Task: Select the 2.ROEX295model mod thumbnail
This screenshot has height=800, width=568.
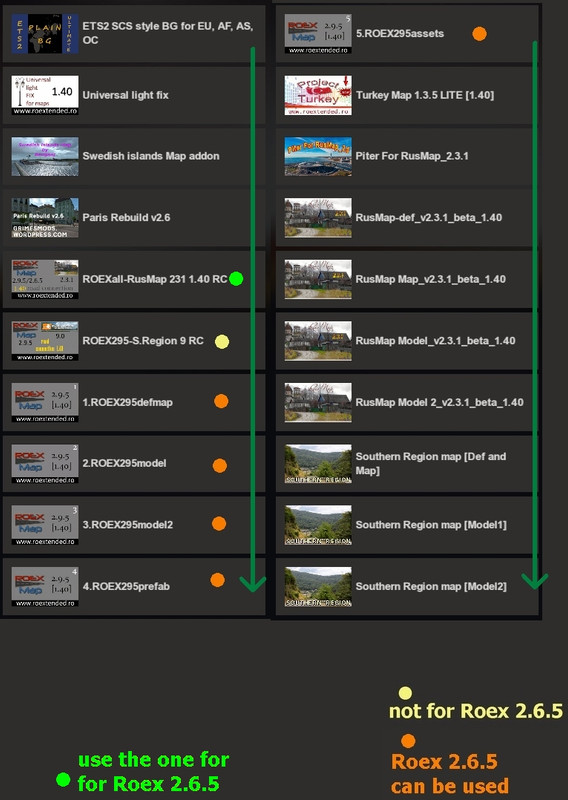Action: (x=45, y=463)
